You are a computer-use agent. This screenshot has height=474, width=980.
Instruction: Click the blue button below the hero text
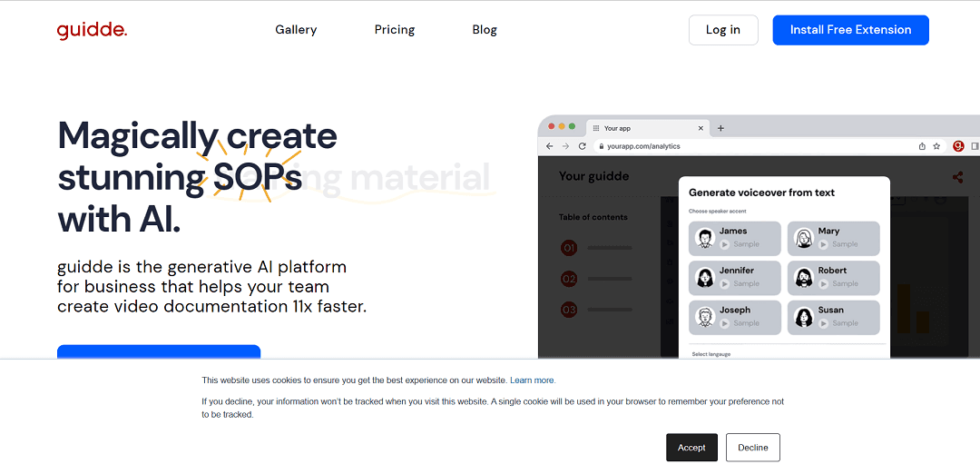click(x=159, y=352)
